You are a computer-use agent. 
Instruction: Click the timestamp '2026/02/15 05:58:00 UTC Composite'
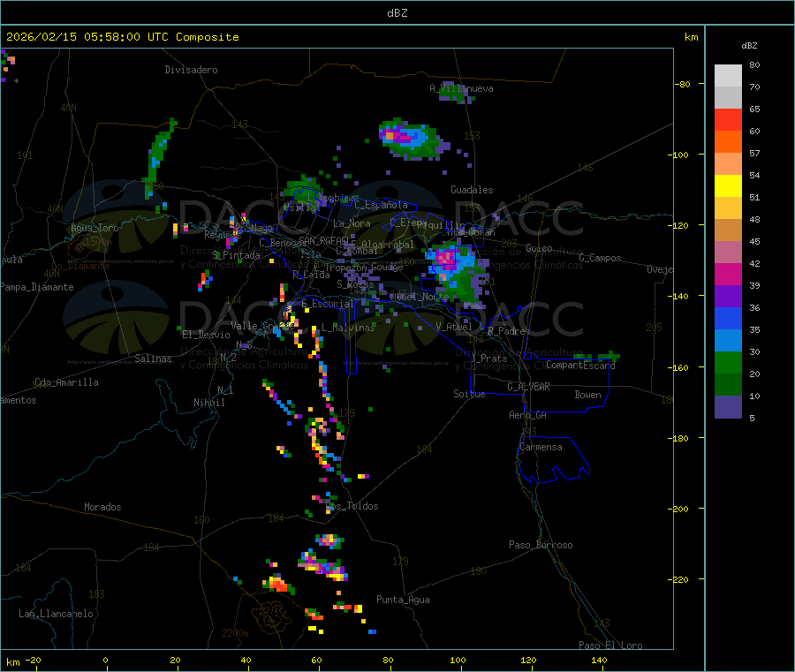click(122, 37)
